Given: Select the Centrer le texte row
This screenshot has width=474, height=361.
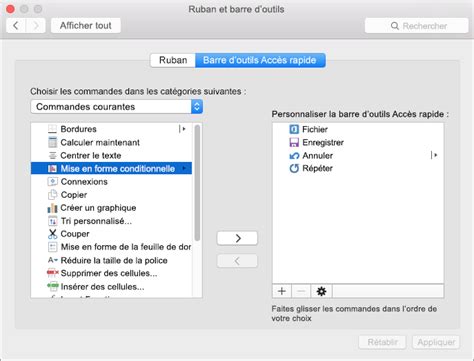Looking at the screenshot, I should pyautogui.click(x=111, y=155).
